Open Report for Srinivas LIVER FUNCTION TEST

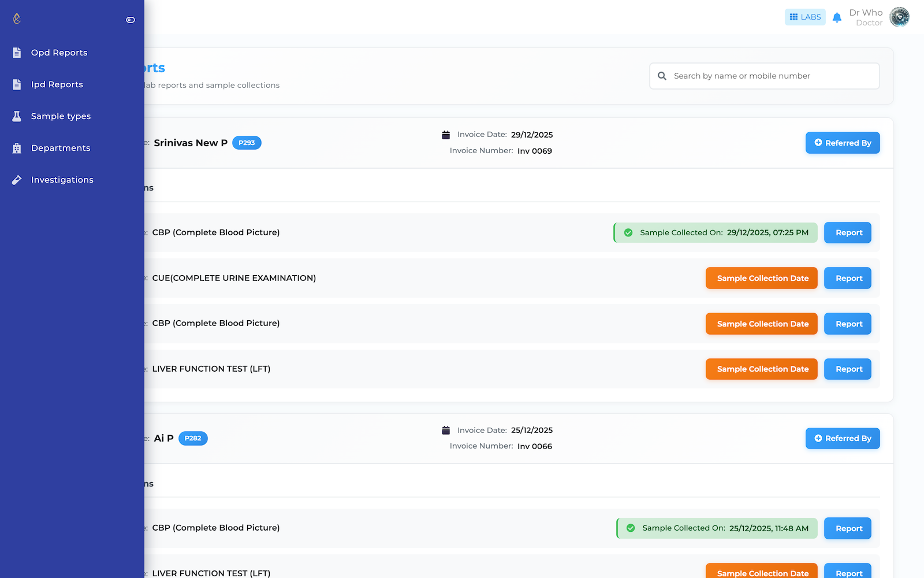(847, 369)
